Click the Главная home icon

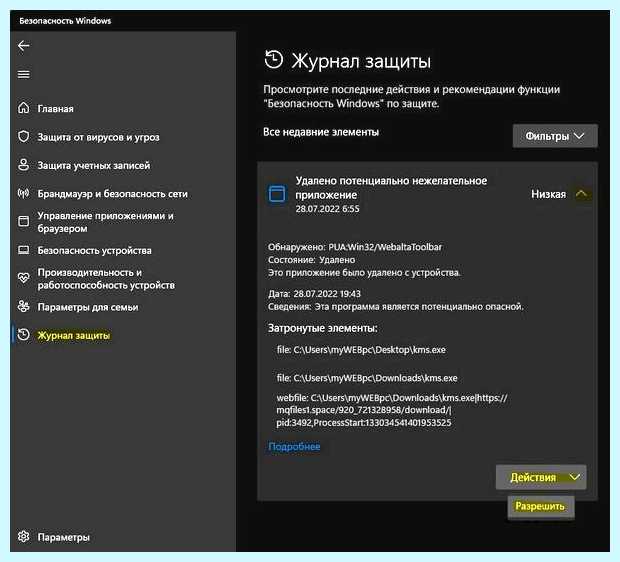[x=24, y=108]
